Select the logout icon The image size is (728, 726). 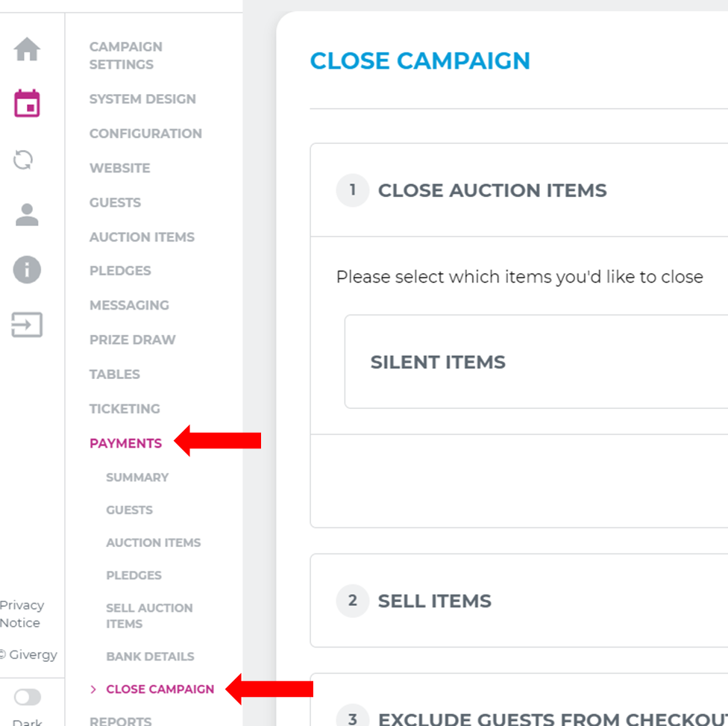pos(27,325)
